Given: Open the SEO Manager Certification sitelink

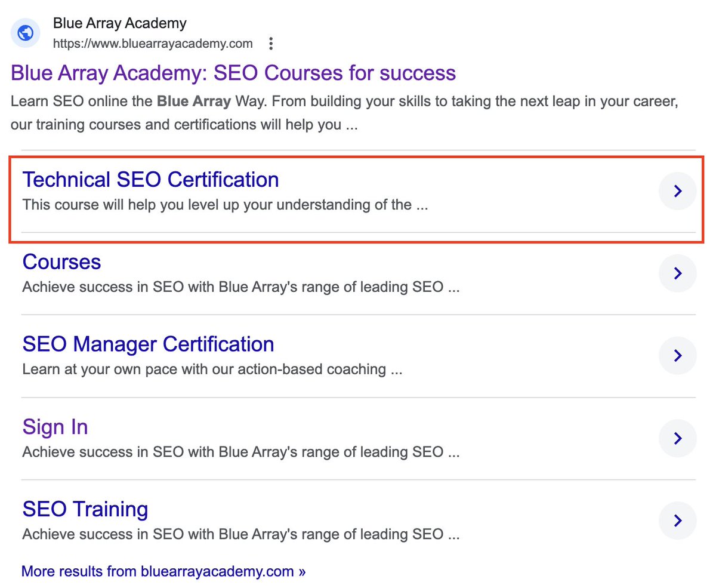Looking at the screenshot, I should point(148,344).
